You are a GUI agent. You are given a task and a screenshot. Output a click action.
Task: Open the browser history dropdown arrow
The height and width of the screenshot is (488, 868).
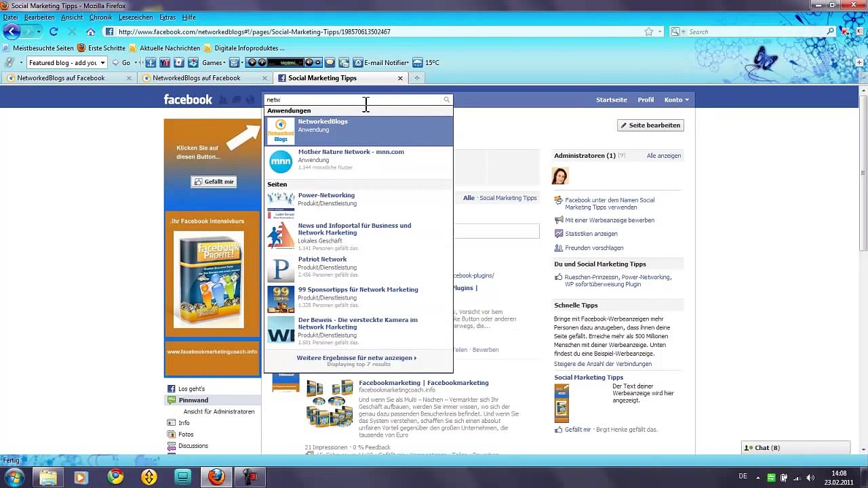coord(39,31)
